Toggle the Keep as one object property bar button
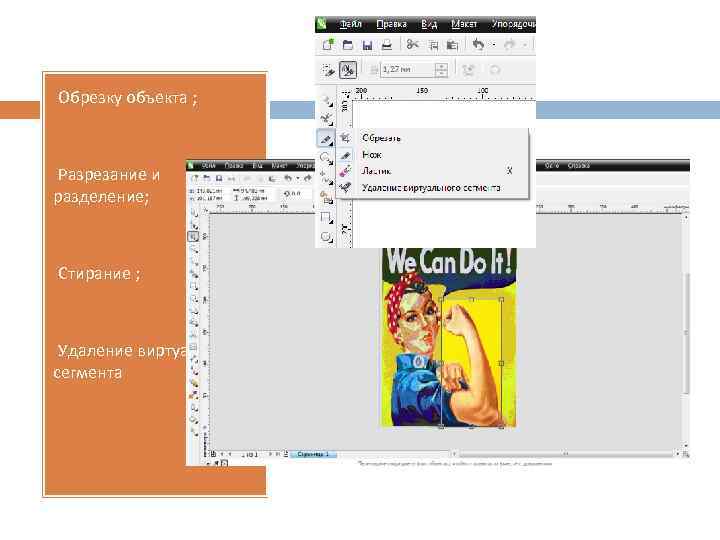 [x=328, y=70]
